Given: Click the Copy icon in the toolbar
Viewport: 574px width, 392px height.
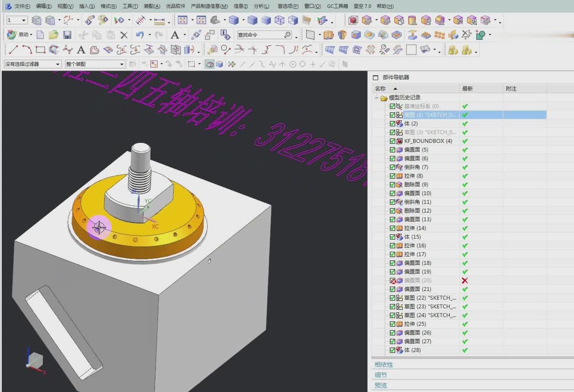Looking at the screenshot, I should 97,35.
